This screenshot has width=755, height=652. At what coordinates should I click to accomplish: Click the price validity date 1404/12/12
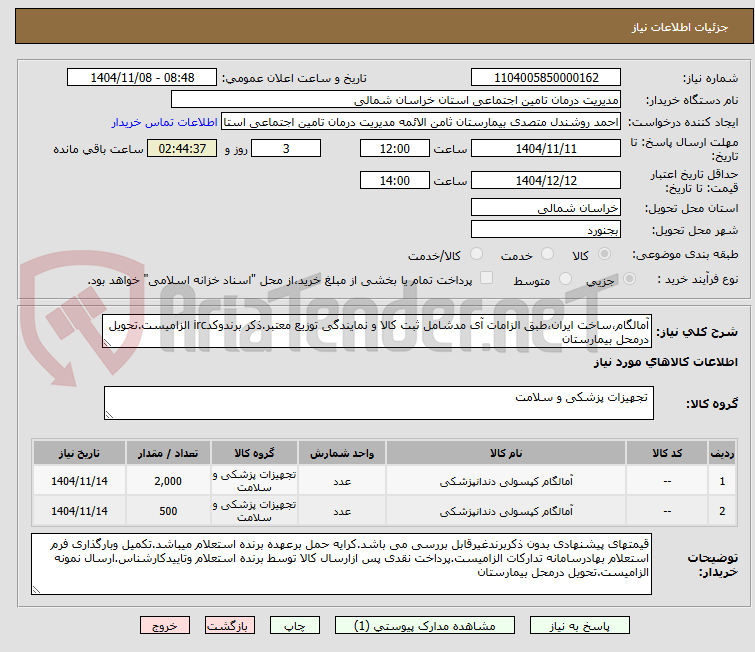pyautogui.click(x=546, y=180)
